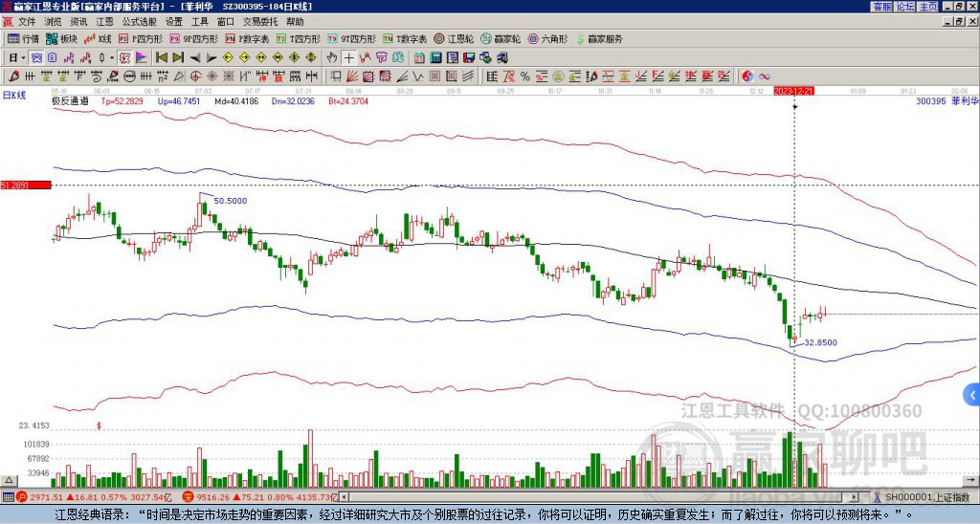The width and height of the screenshot is (980, 524).
Task: Click the 32.8500 low price label
Action: (x=820, y=342)
